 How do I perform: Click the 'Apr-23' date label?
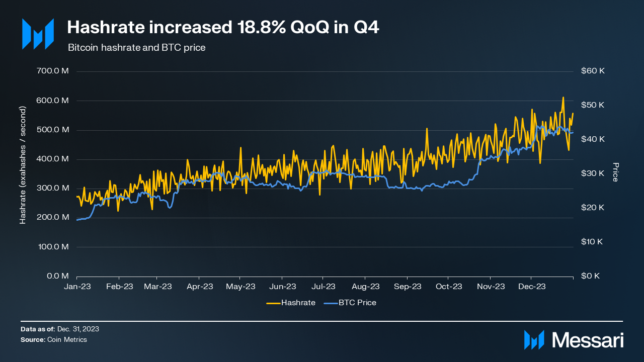(199, 287)
